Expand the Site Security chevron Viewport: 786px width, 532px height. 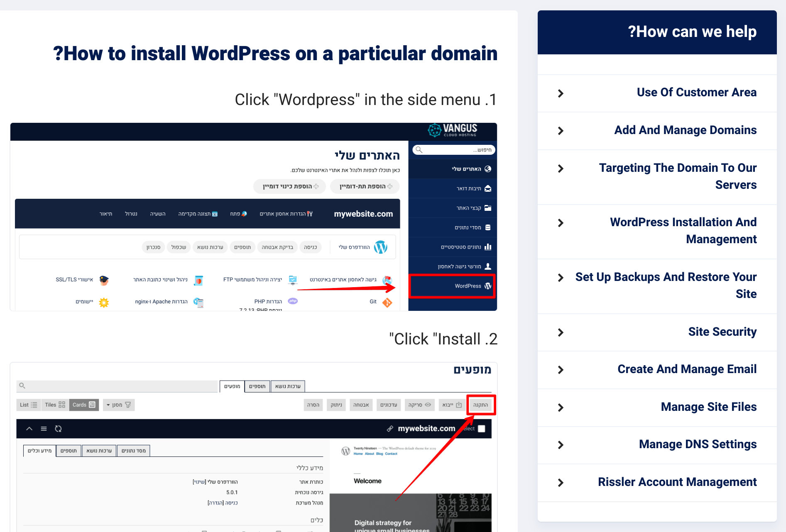pyautogui.click(x=561, y=332)
